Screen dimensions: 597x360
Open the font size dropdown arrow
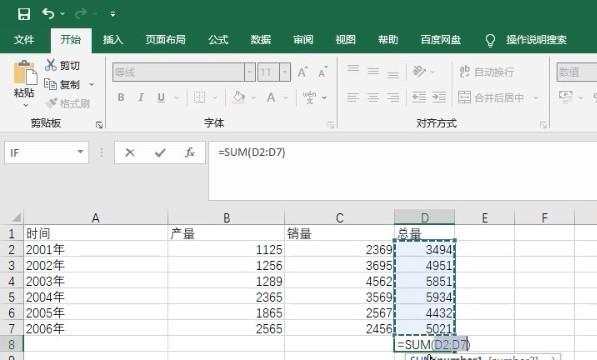pyautogui.click(x=285, y=72)
